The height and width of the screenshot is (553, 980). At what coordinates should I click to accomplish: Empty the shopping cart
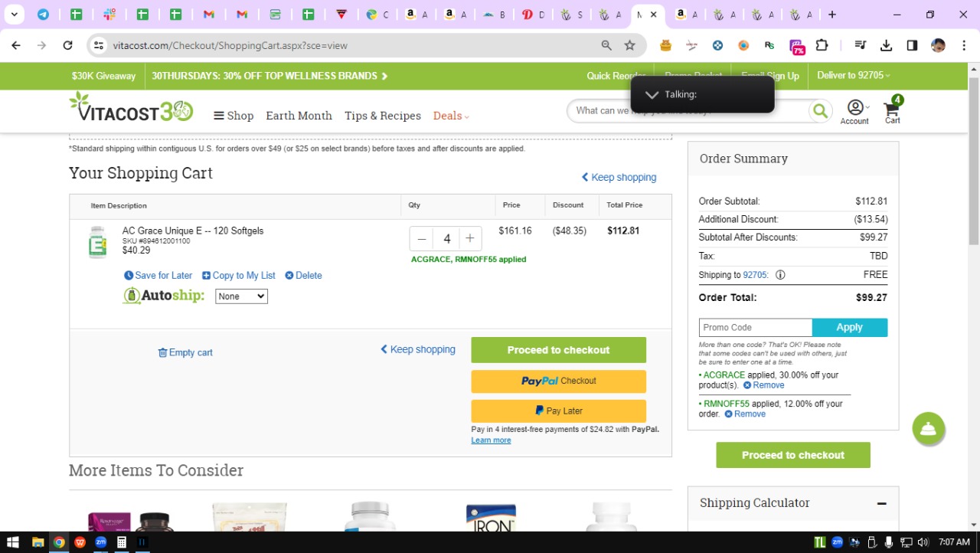tap(185, 352)
